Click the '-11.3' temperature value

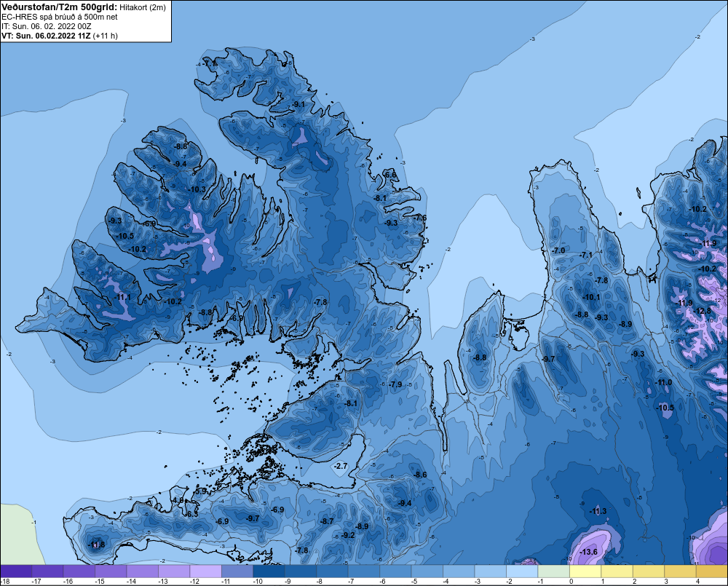598,511
